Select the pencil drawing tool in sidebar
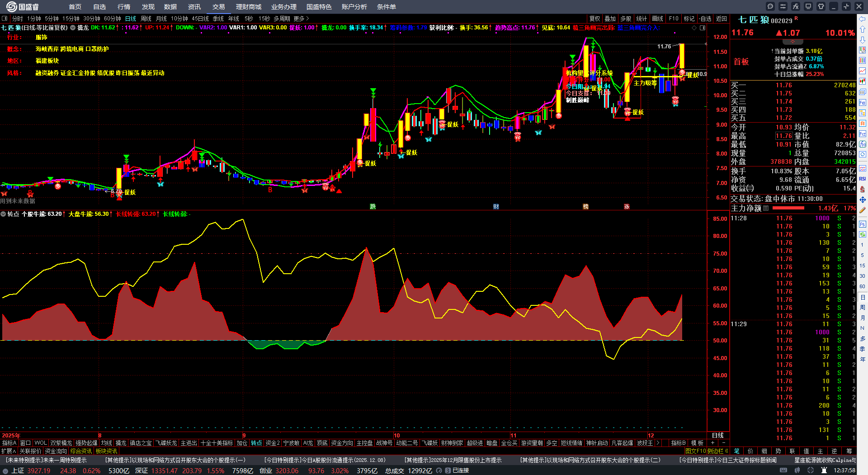The image size is (868, 475). (x=863, y=210)
